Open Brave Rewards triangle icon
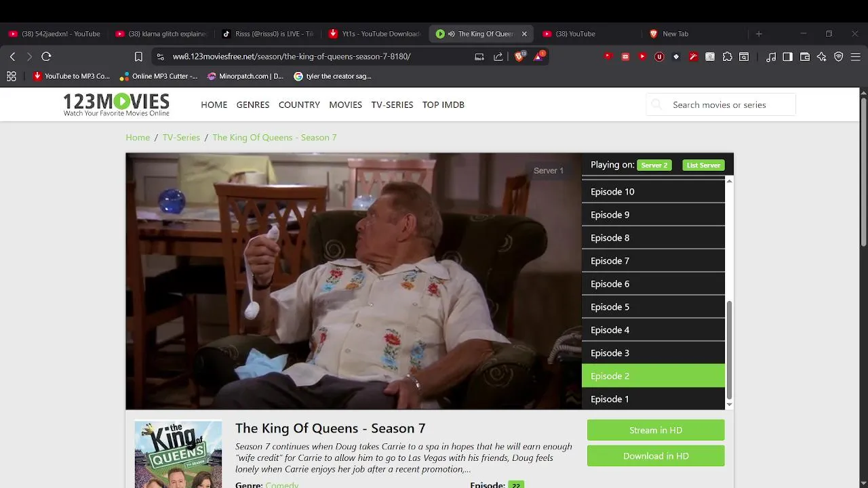Screen dimensions: 868x488 (x=538, y=57)
